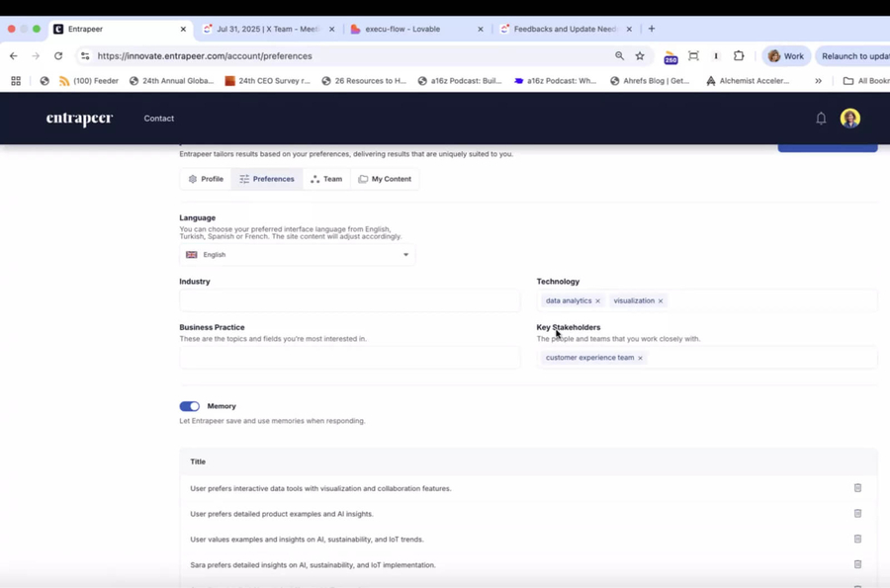890x588 pixels.
Task: Turn off the Memory toggle
Action: [190, 406]
